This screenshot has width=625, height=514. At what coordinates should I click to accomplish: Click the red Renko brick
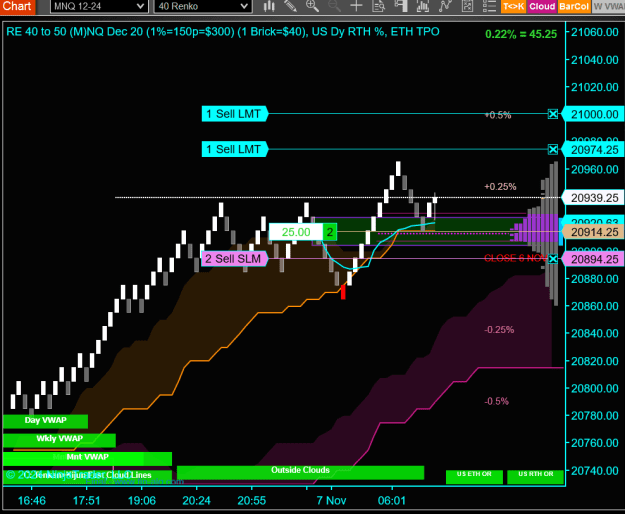point(343,292)
